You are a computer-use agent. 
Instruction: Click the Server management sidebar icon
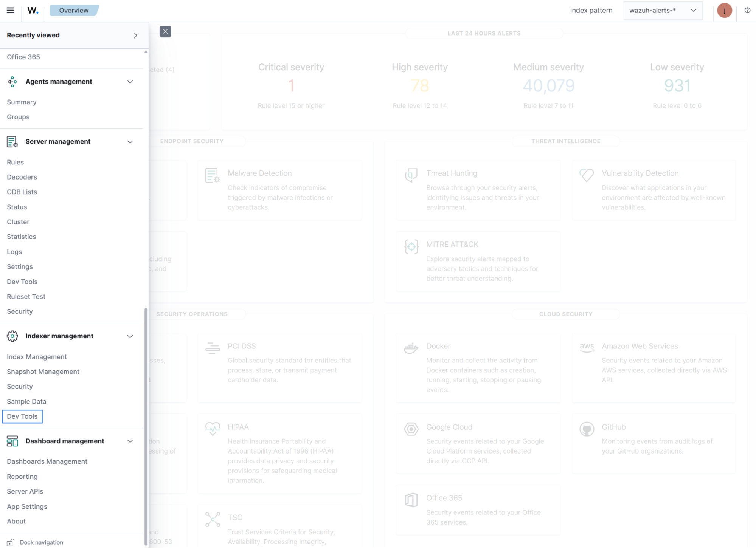[x=12, y=142]
